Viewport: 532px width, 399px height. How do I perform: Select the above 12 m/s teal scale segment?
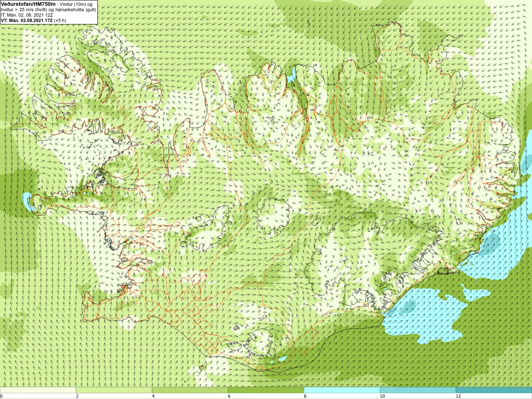click(494, 390)
